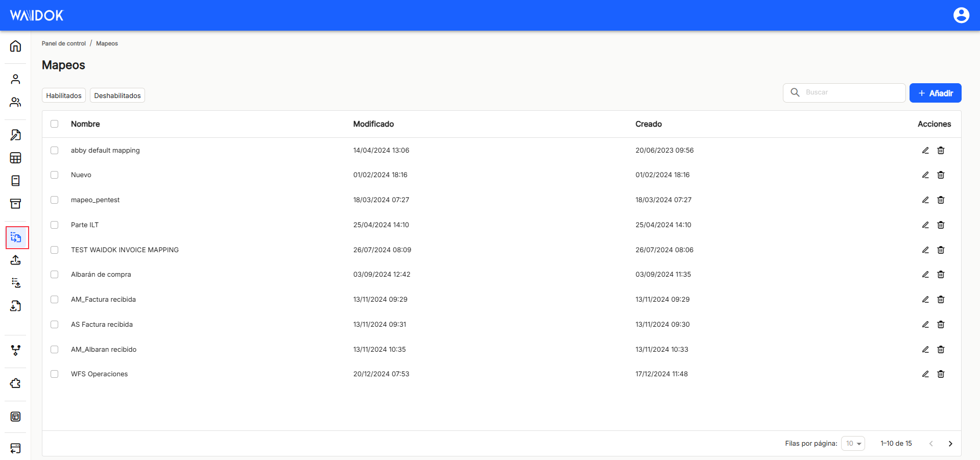Open the home dashboard from sidebar
Image resolution: width=980 pixels, height=460 pixels.
click(15, 46)
